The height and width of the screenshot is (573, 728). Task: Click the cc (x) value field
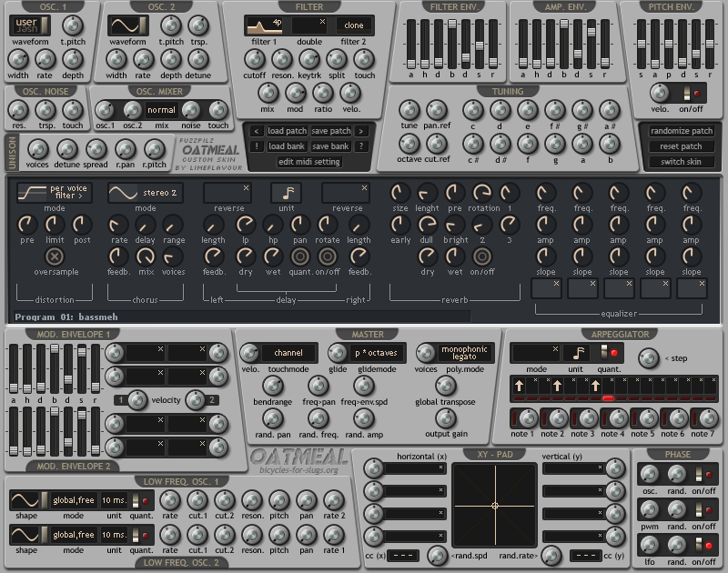click(402, 556)
